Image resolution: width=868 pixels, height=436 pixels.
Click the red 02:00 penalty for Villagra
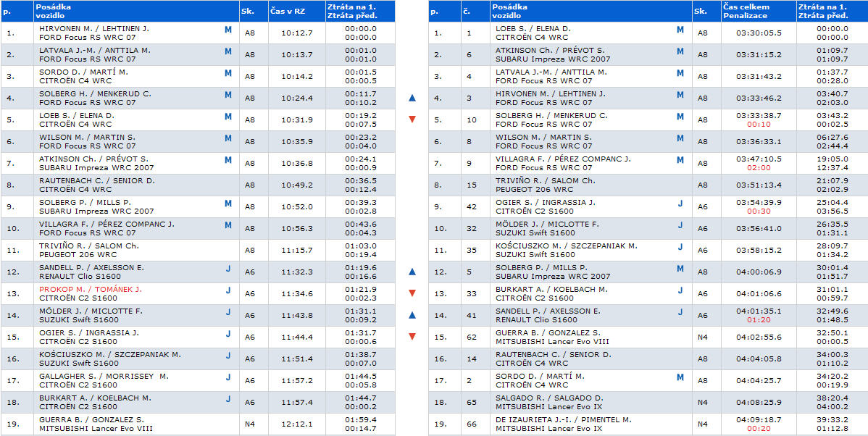pos(758,167)
